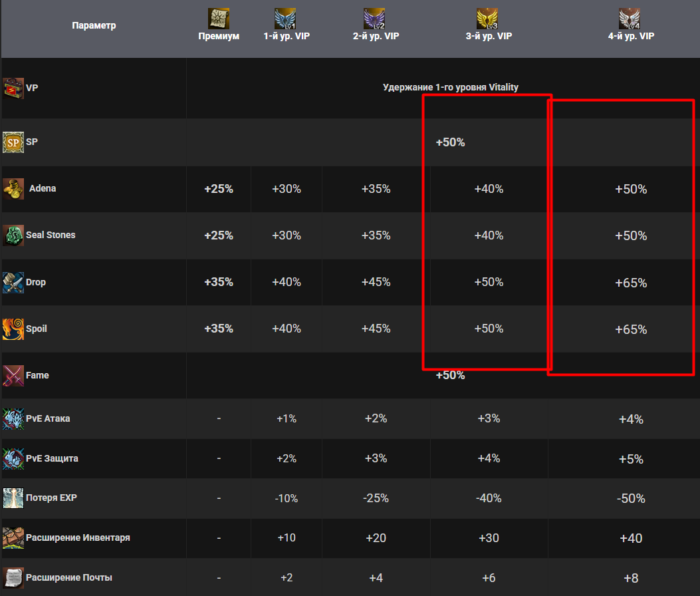Click the Seal Stones green icon
The height and width of the screenshot is (596, 700).
(x=13, y=235)
